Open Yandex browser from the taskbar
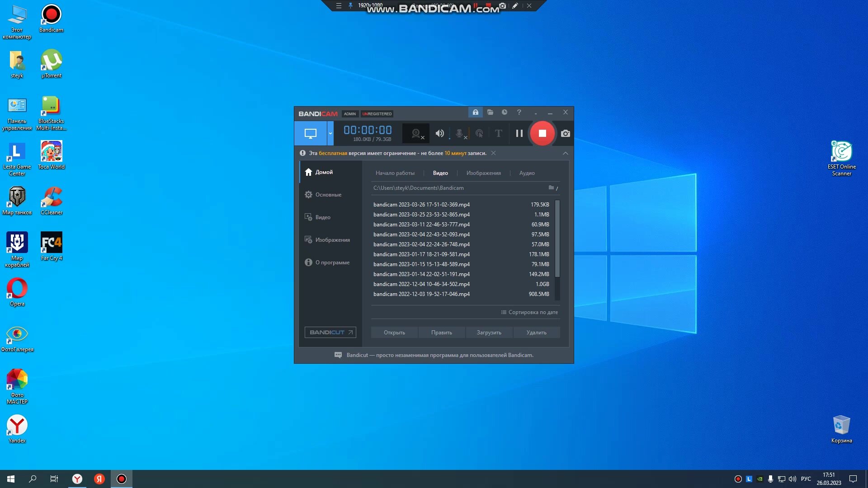Viewport: 868px width, 488px height. 77,479
